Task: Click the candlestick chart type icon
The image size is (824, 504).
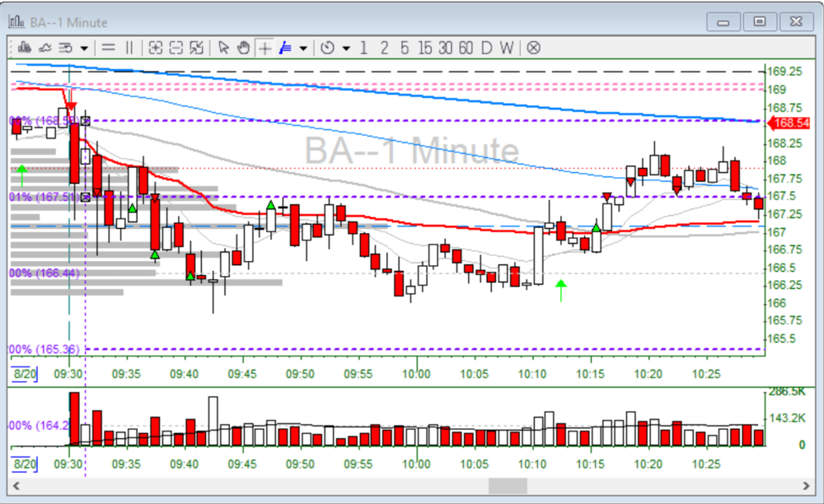Action: (23, 48)
